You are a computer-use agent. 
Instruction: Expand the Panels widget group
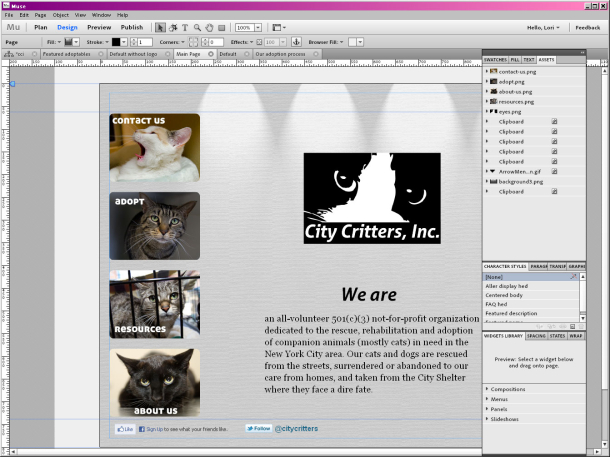click(x=487, y=409)
